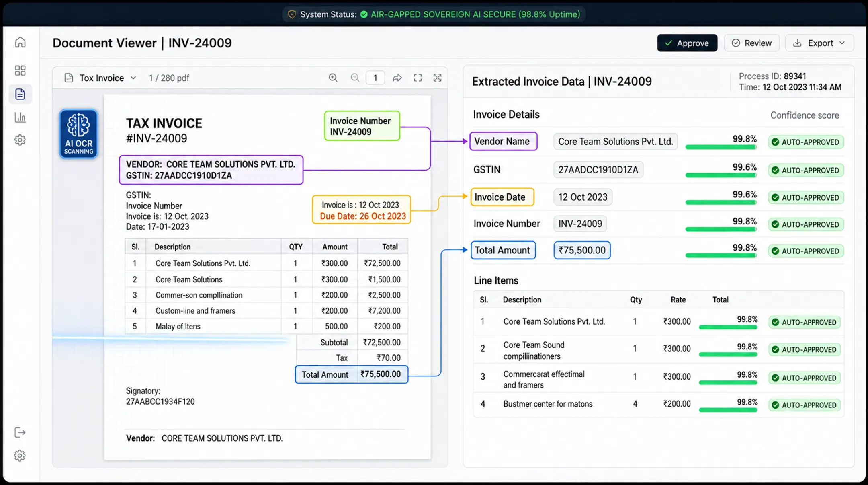Click the Core Team Solutions Pvt. Ltd. value field
The height and width of the screenshot is (485, 868).
[615, 142]
